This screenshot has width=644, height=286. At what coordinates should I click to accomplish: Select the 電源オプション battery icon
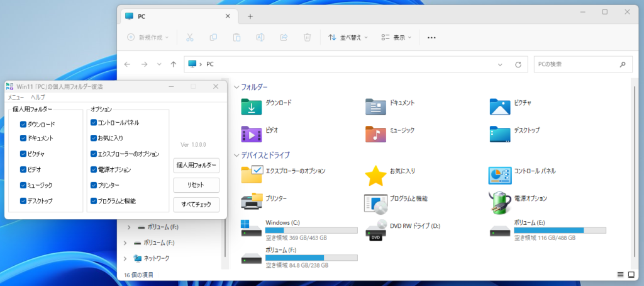(499, 202)
